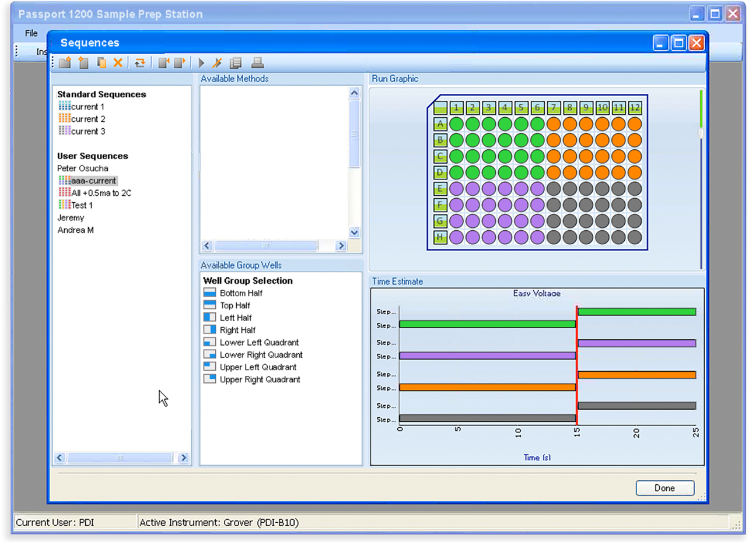Screen dimensions: 756x542
Task: Select the current 2 standard sequence
Action: tap(87, 119)
